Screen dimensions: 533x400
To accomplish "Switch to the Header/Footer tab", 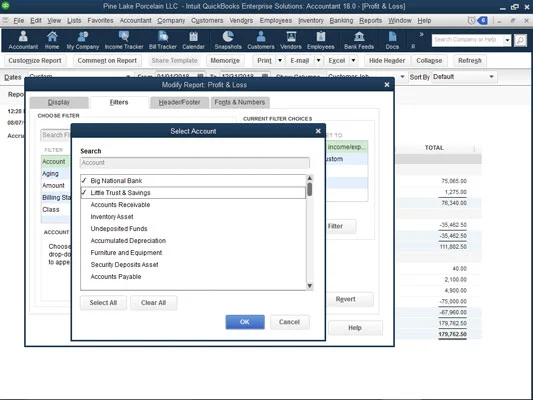I will tap(179, 102).
